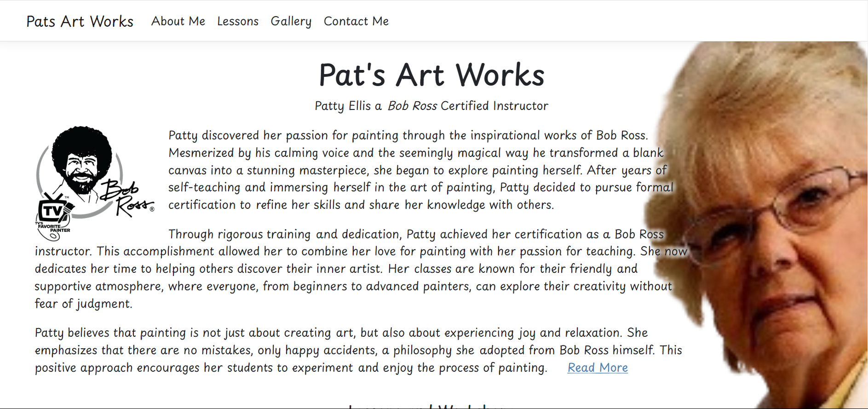
Task: Click the Pats Art Works navbar brand
Action: [80, 21]
